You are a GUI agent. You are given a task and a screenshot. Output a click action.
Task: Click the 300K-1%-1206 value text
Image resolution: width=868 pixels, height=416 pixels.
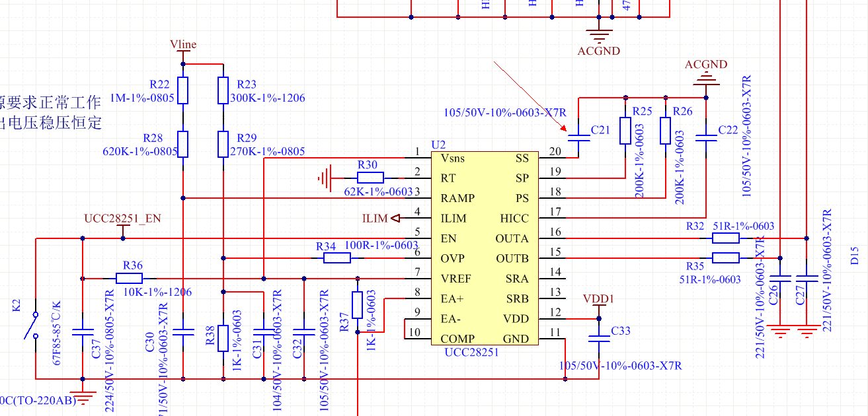click(268, 98)
